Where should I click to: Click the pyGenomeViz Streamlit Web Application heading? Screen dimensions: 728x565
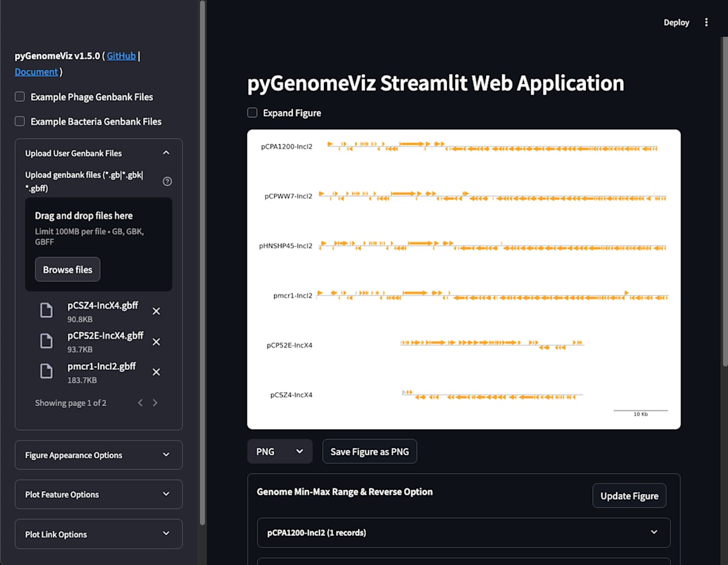pyautogui.click(x=436, y=83)
